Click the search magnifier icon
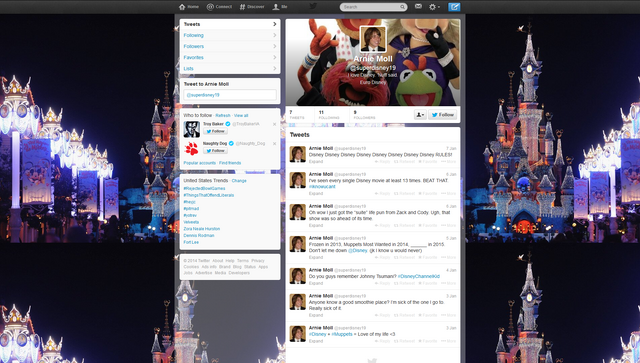 point(402,7)
